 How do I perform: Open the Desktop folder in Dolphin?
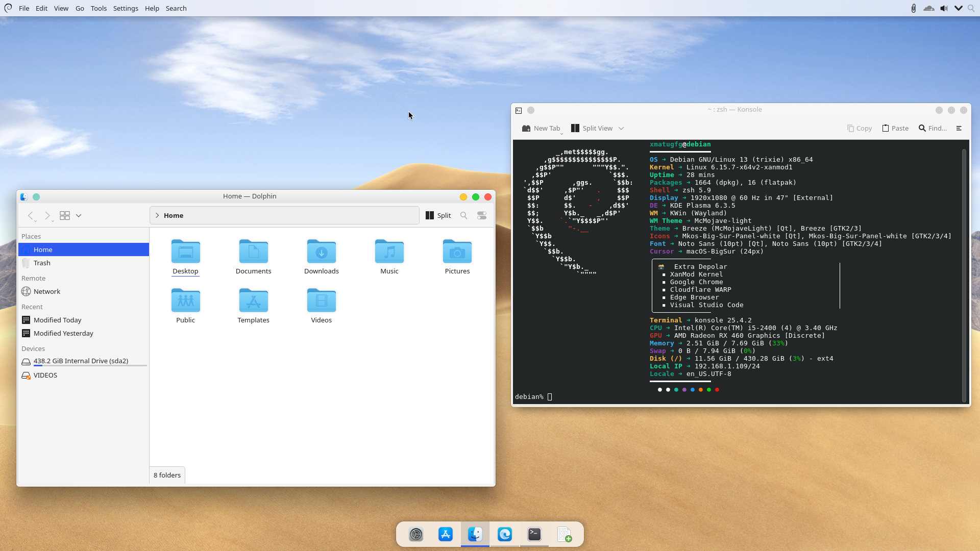tap(185, 251)
